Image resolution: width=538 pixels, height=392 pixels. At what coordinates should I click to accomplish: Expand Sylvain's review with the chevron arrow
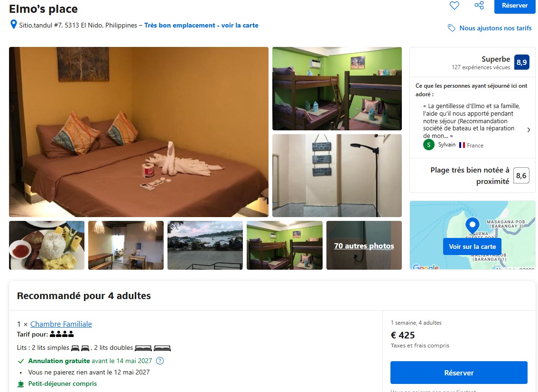[x=529, y=130]
